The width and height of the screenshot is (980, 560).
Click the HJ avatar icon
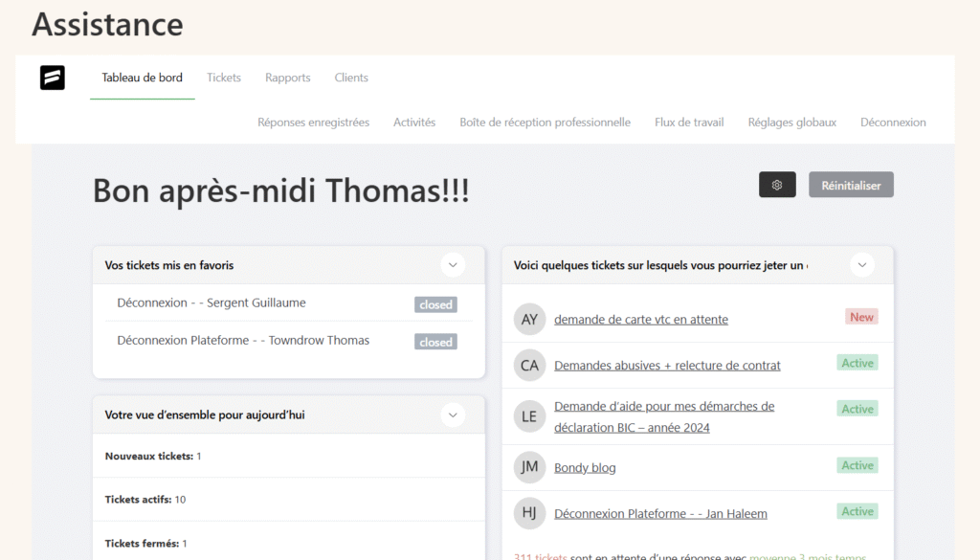(529, 513)
